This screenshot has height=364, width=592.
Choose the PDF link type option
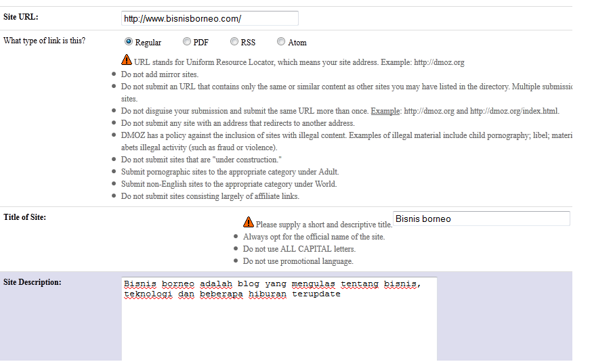(x=187, y=41)
